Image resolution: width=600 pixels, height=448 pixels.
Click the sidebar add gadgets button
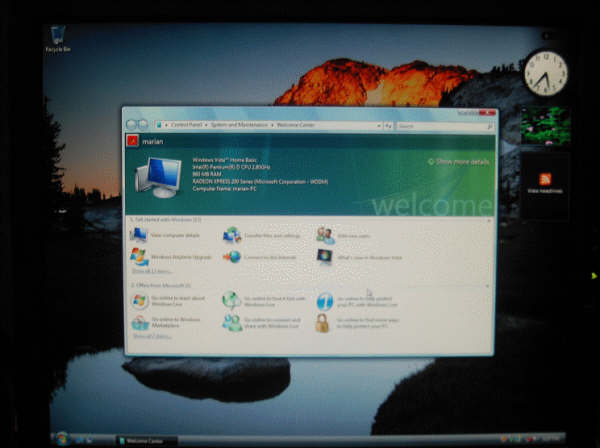tap(546, 36)
